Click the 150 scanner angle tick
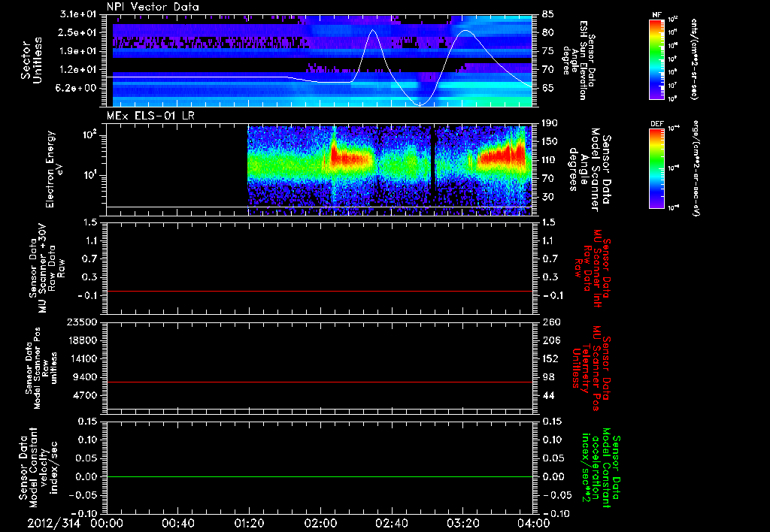770x532 pixels. pos(550,141)
